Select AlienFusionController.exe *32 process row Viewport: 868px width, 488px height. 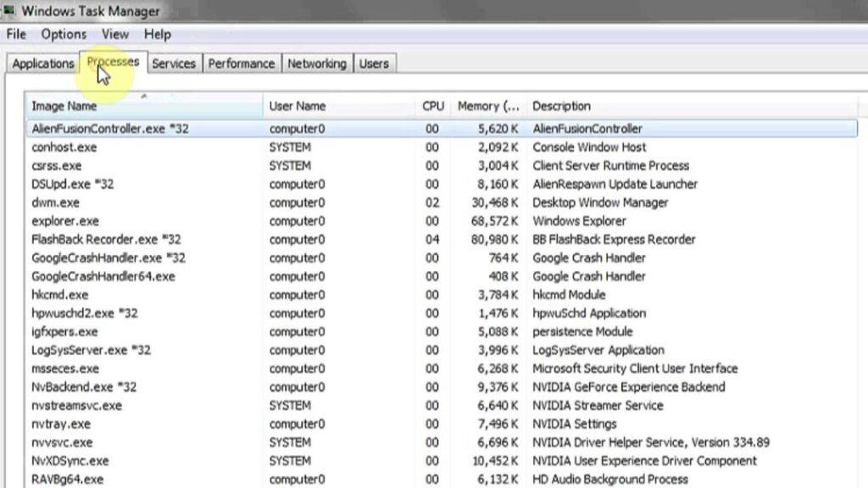(442, 129)
